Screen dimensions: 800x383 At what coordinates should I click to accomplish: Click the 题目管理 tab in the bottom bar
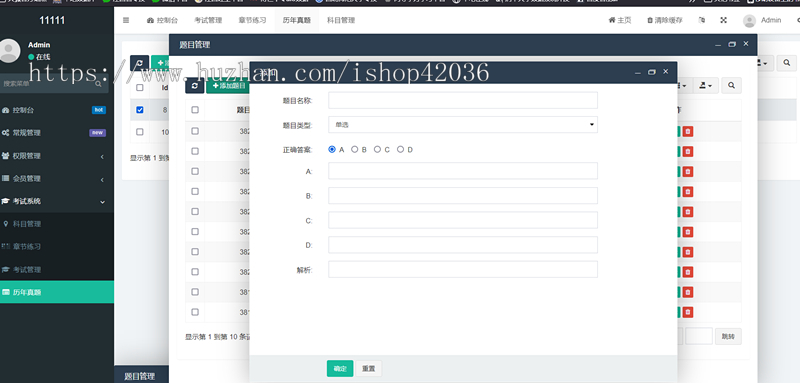140,376
